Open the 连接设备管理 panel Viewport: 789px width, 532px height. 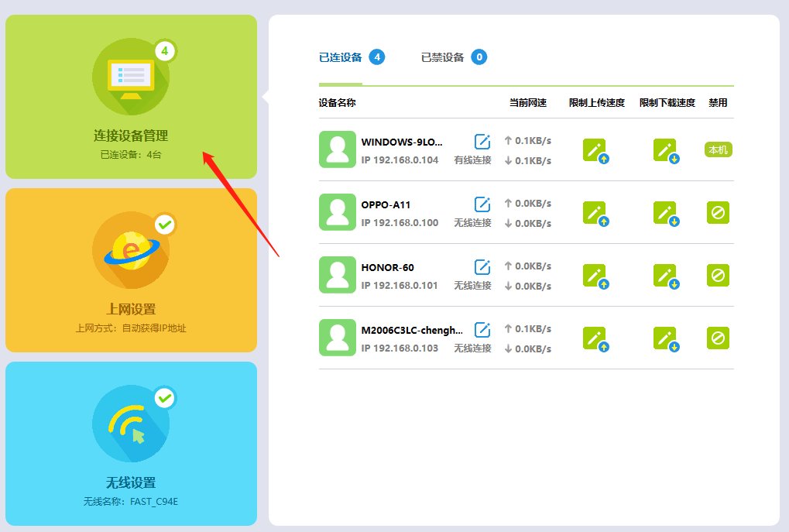(131, 97)
